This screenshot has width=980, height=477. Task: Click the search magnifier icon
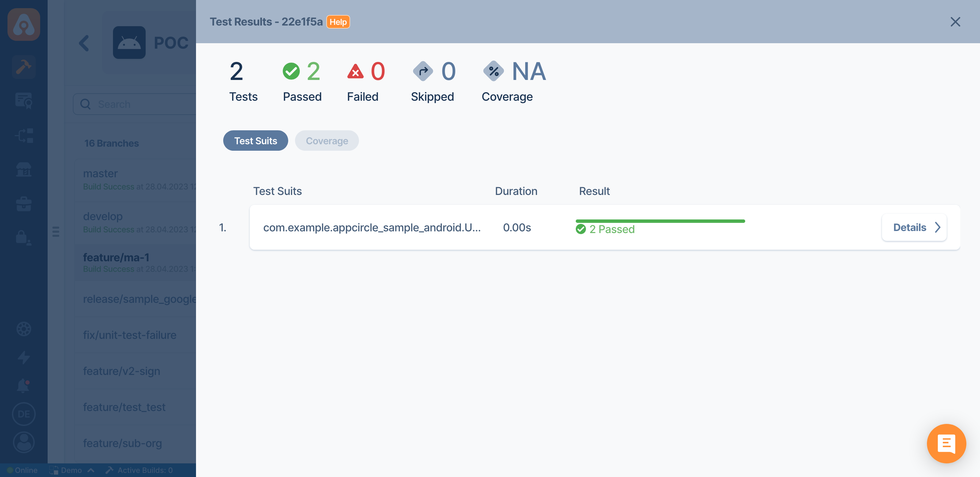tap(86, 104)
